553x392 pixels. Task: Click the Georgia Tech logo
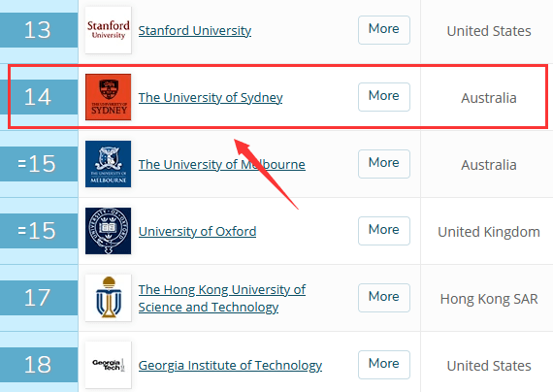(x=108, y=365)
